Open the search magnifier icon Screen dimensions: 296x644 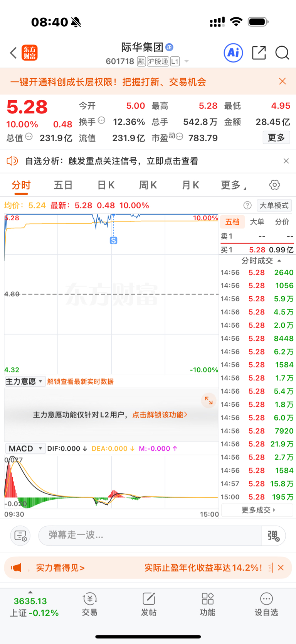click(282, 52)
